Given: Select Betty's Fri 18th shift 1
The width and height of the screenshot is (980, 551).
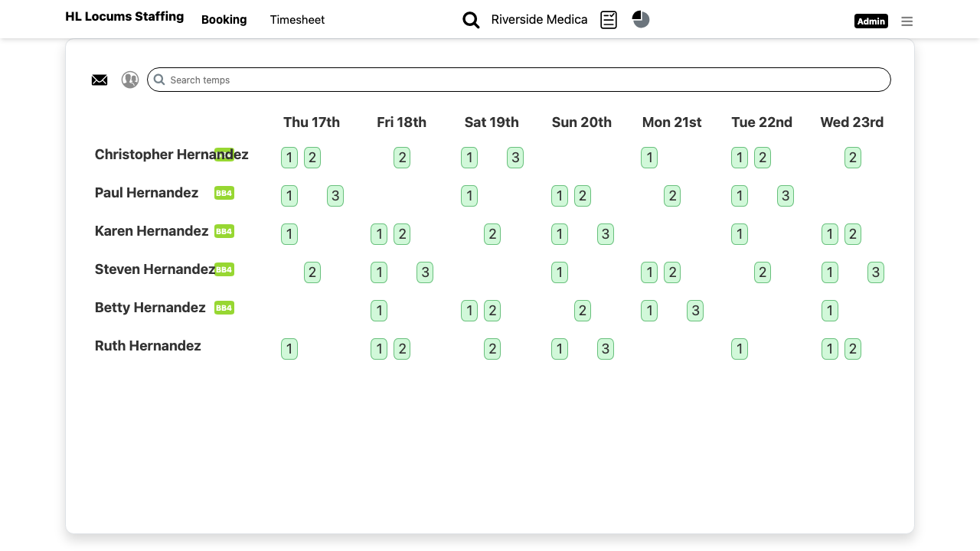Looking at the screenshot, I should click(379, 311).
